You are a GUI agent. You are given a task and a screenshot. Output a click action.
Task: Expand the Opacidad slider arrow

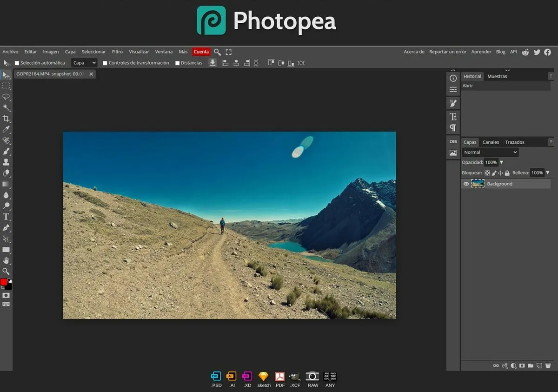[x=501, y=162]
